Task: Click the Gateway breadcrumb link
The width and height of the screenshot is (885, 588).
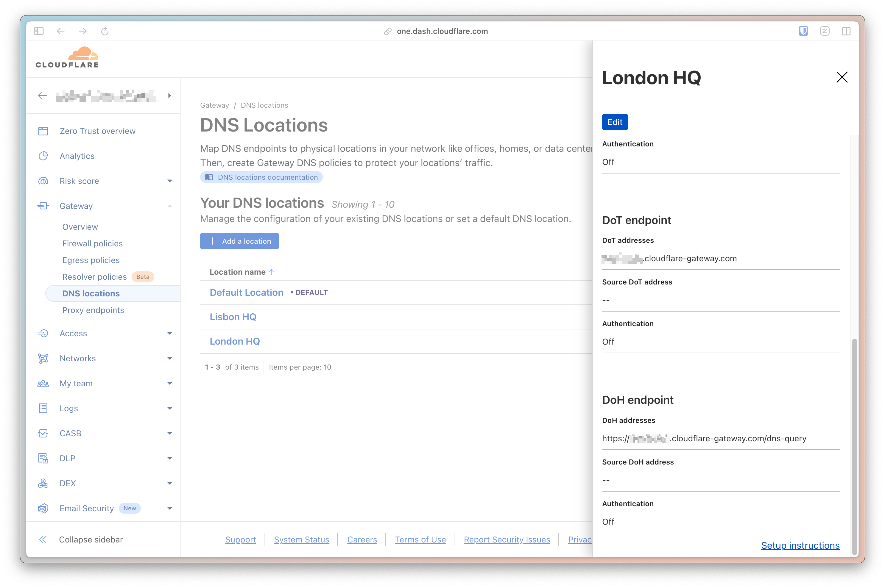Action: [x=214, y=105]
